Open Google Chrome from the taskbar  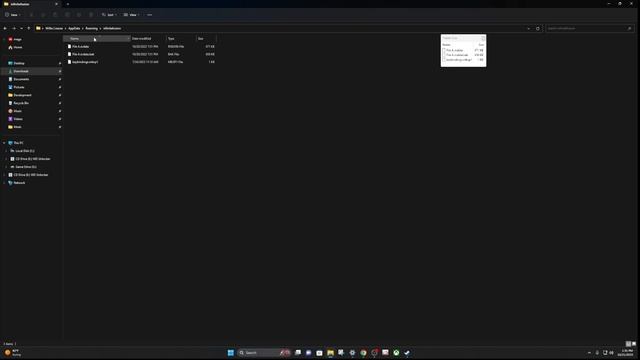[363, 353]
